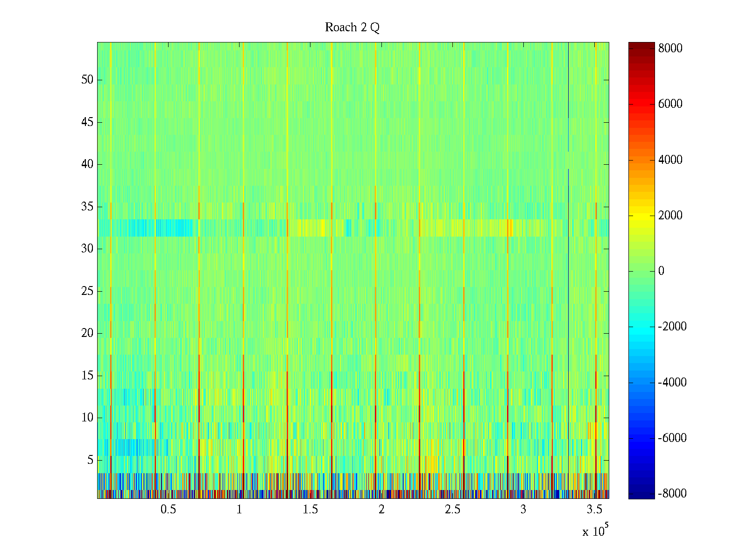Select the y-axis tick label 35

(x=87, y=207)
